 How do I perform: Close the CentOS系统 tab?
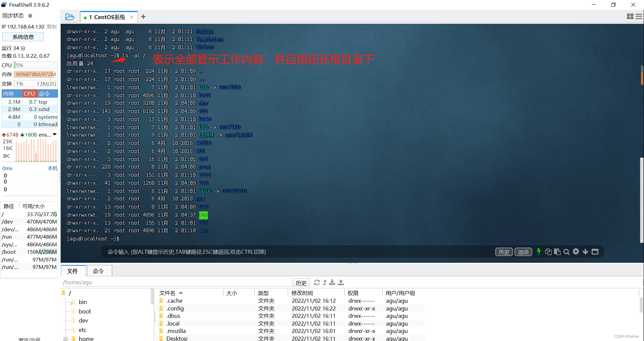[x=131, y=17]
